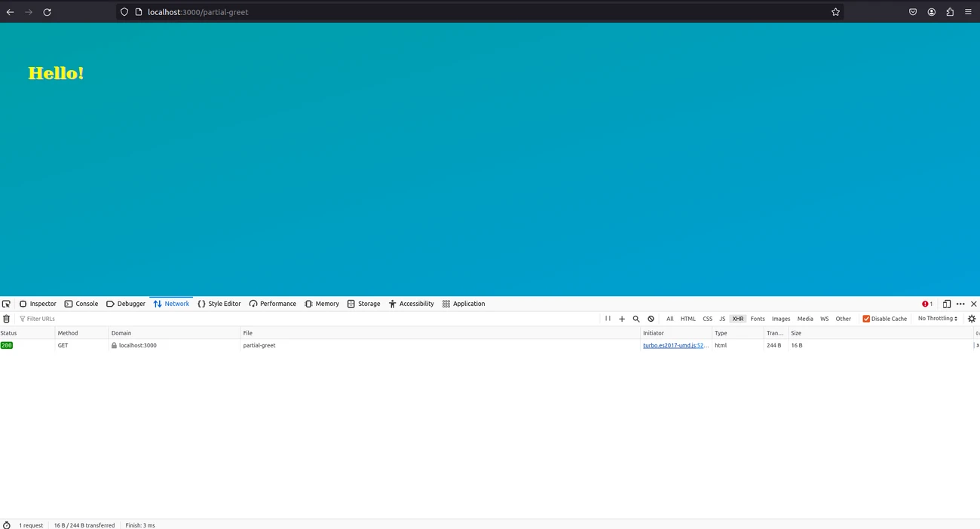Open the No Throttling dropdown
Viewport: 980px width, 529px height.
[938, 319]
